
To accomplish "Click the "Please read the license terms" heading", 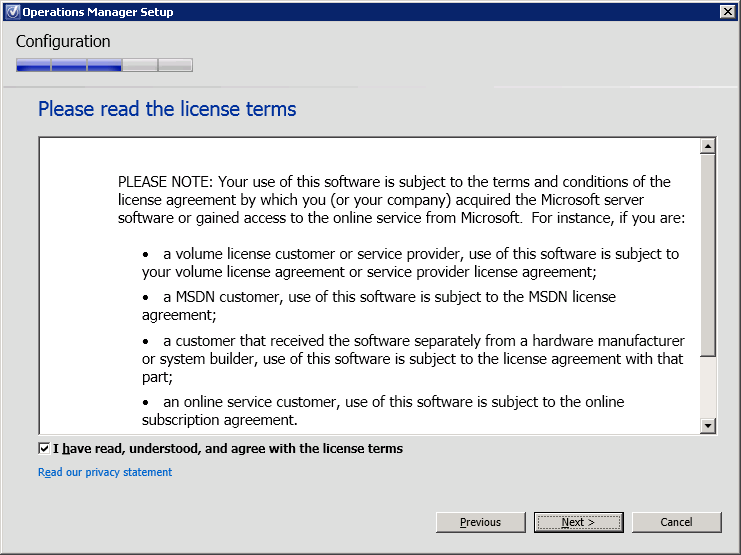I will (x=167, y=109).
